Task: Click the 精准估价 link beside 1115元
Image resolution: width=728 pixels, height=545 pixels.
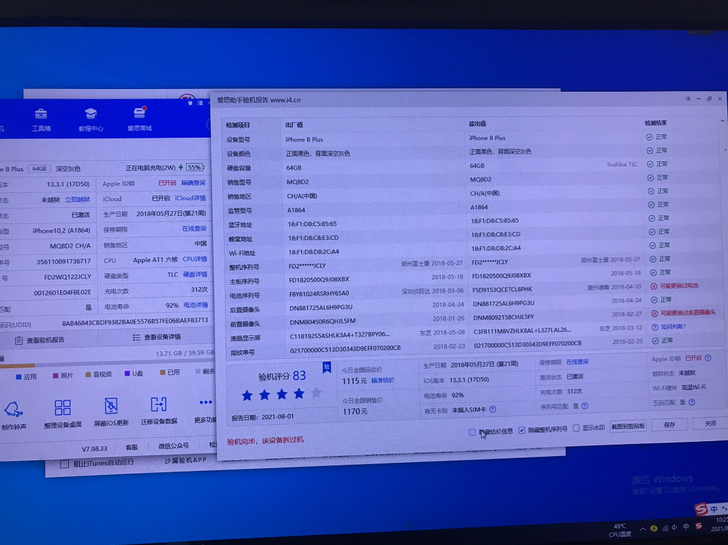Action: [x=383, y=380]
